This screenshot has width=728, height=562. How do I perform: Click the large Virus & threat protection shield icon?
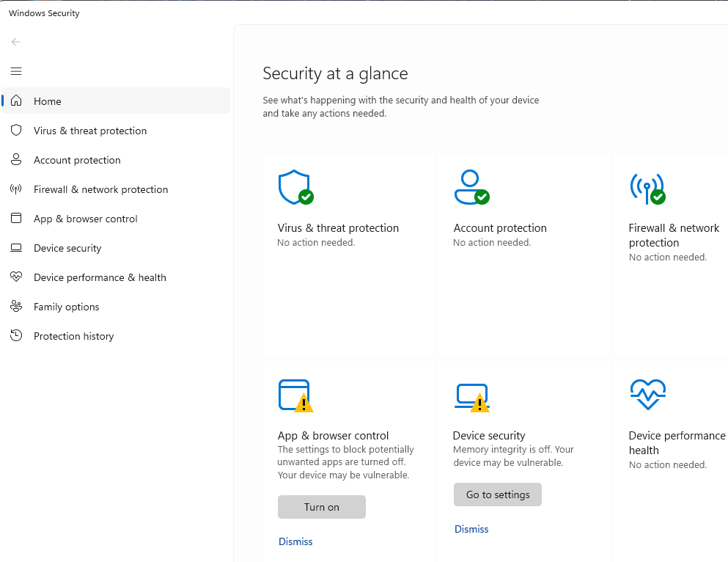pyautogui.click(x=295, y=187)
